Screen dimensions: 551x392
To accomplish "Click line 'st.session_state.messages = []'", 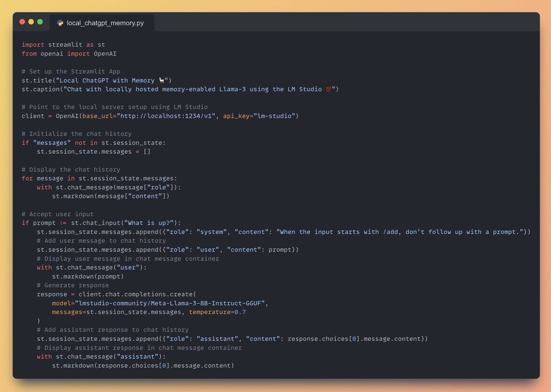I will pos(94,152).
